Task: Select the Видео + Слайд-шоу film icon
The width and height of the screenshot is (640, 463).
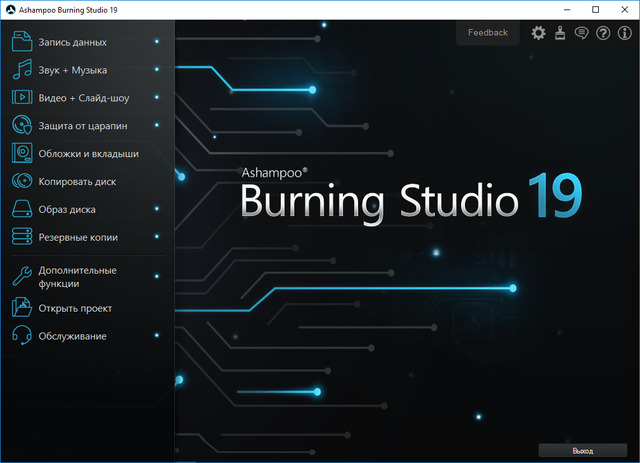Action: tap(23, 98)
